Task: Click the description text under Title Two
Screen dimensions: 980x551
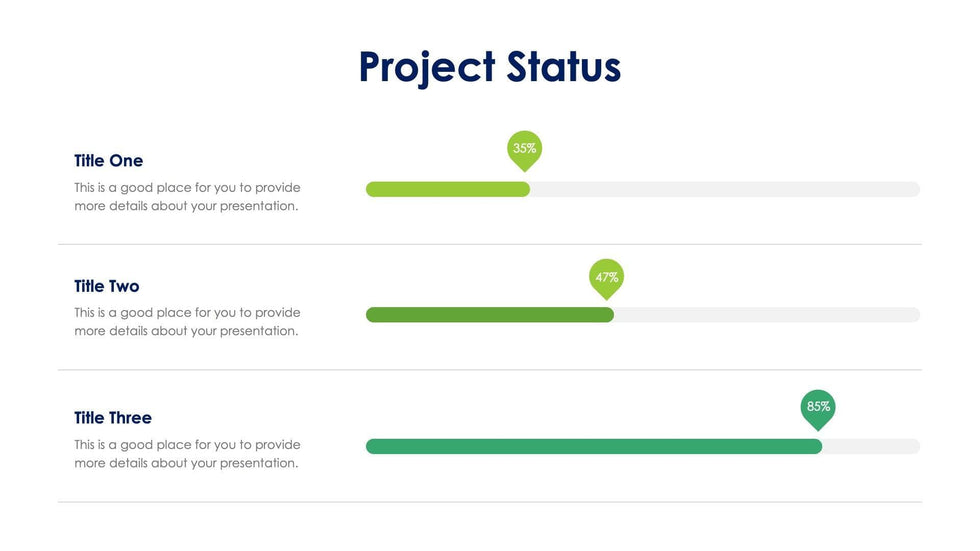Action: point(187,322)
